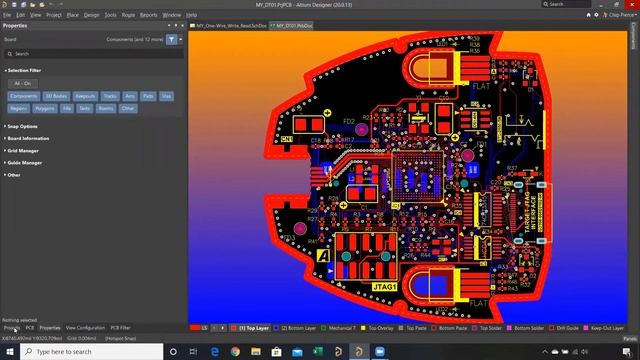The image size is (640, 360).
Task: Click the Open Project icon in title bar
Action: (x=42, y=4)
